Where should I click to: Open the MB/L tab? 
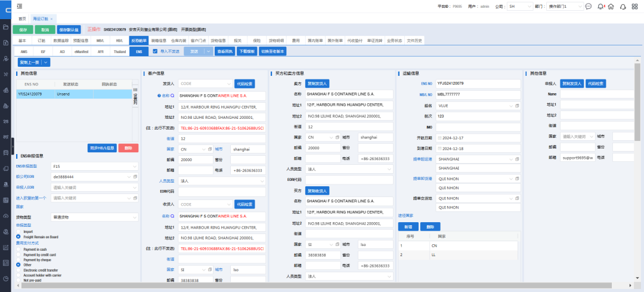point(100,41)
